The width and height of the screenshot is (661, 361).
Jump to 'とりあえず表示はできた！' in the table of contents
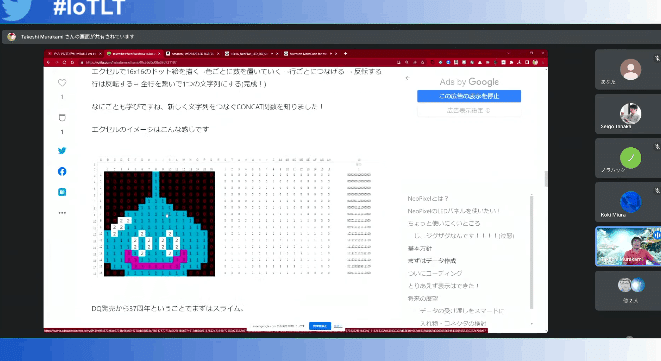pyautogui.click(x=443, y=286)
